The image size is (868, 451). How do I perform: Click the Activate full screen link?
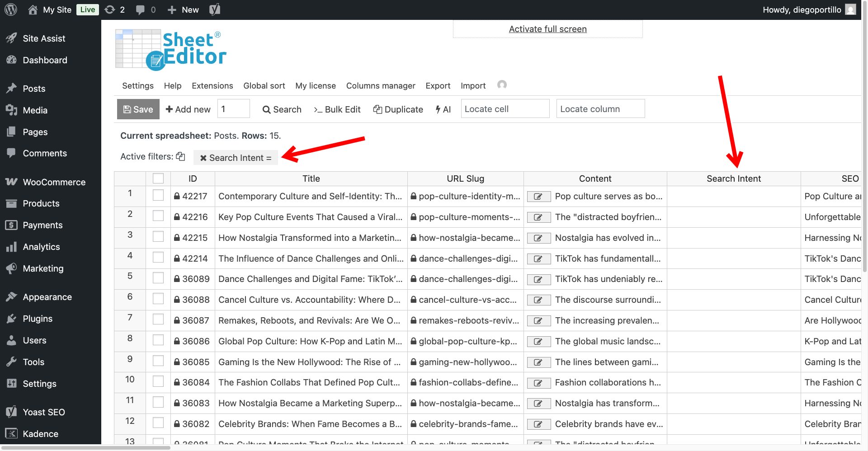click(547, 28)
